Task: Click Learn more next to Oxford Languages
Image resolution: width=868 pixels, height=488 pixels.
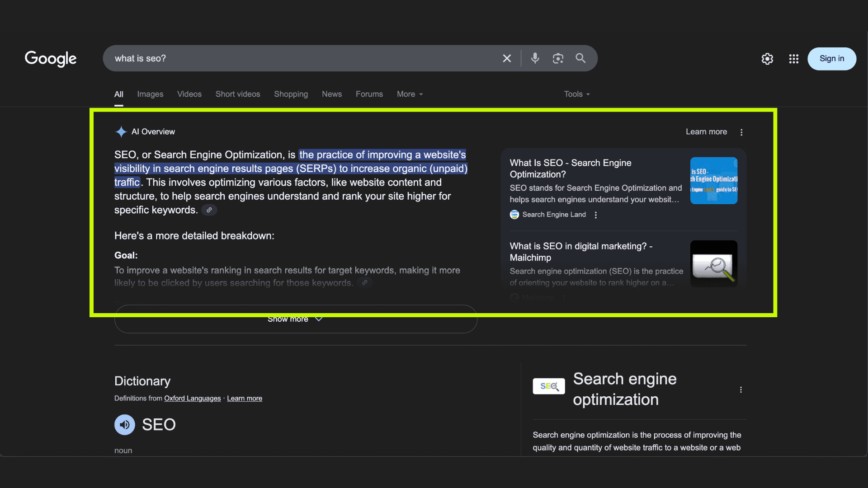Action: click(245, 398)
